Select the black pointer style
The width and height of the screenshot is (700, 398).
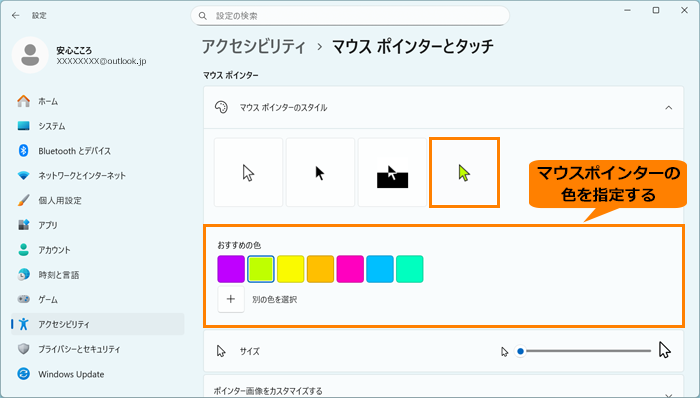pos(321,172)
